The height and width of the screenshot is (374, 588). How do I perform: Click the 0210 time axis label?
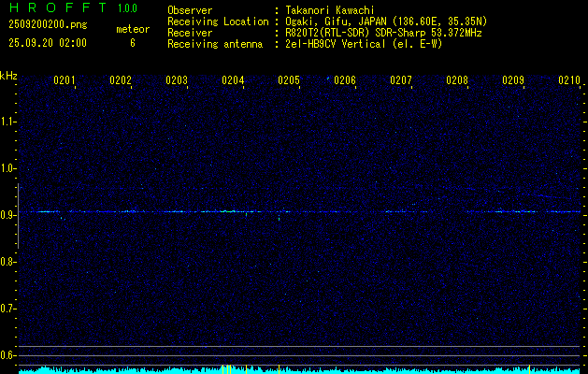[569, 80]
